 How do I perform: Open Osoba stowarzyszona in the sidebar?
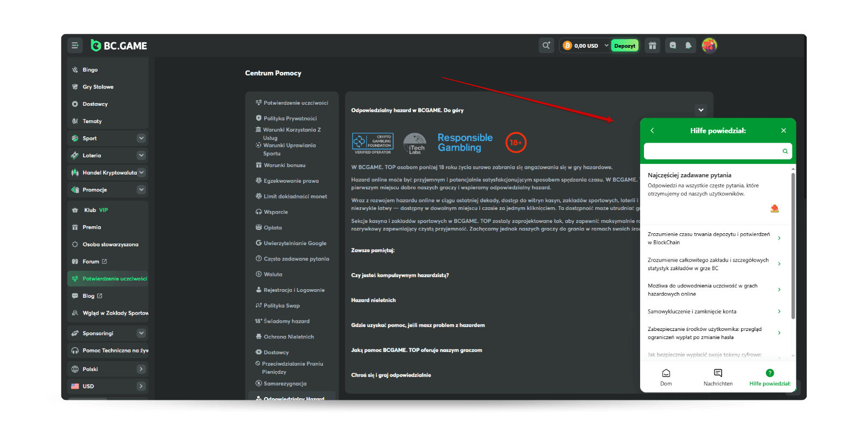(108, 244)
